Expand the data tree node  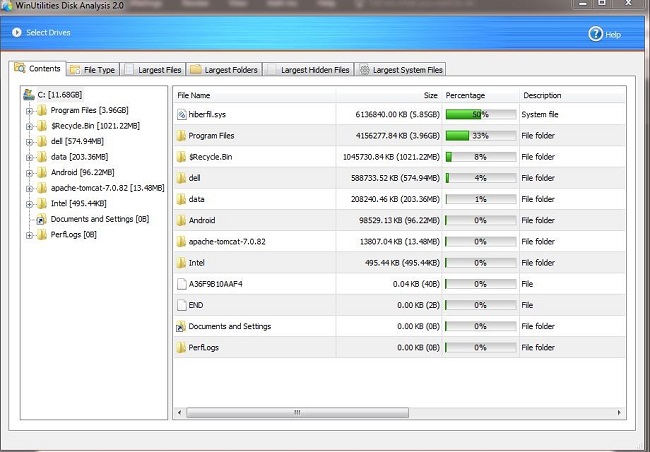point(29,158)
